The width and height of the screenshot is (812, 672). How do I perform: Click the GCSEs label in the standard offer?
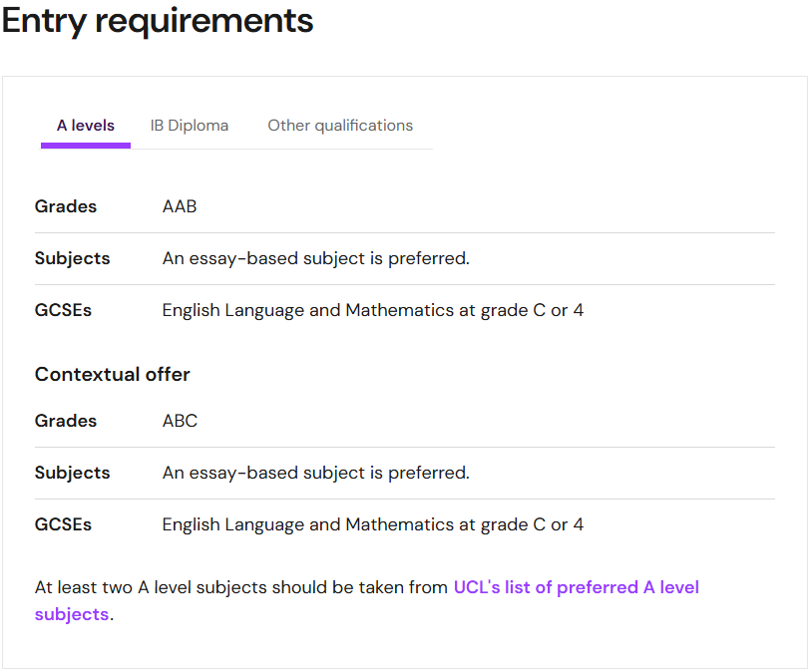coord(63,310)
